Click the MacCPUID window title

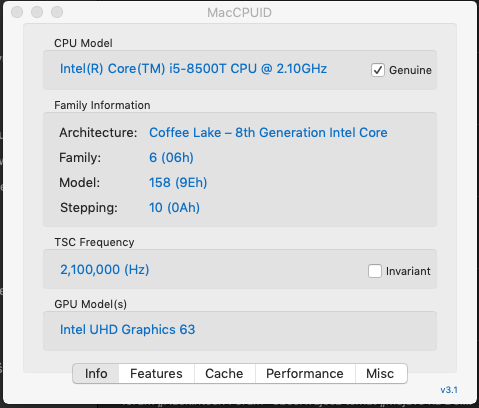(239, 13)
